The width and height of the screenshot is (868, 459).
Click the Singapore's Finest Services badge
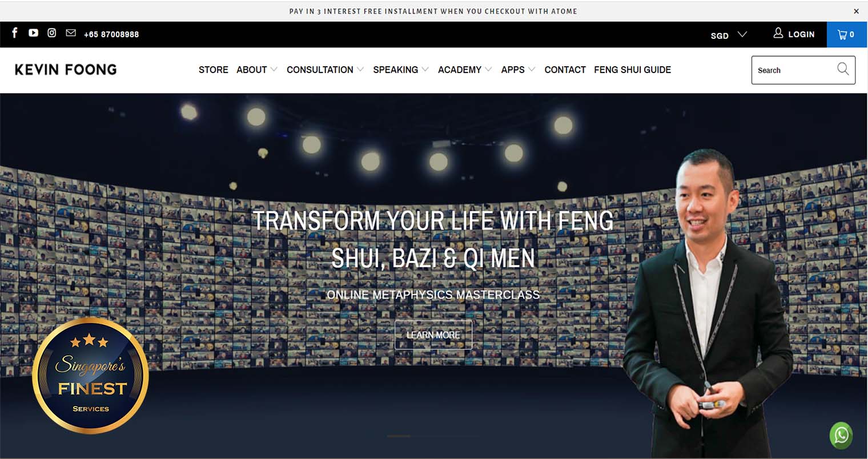click(91, 376)
